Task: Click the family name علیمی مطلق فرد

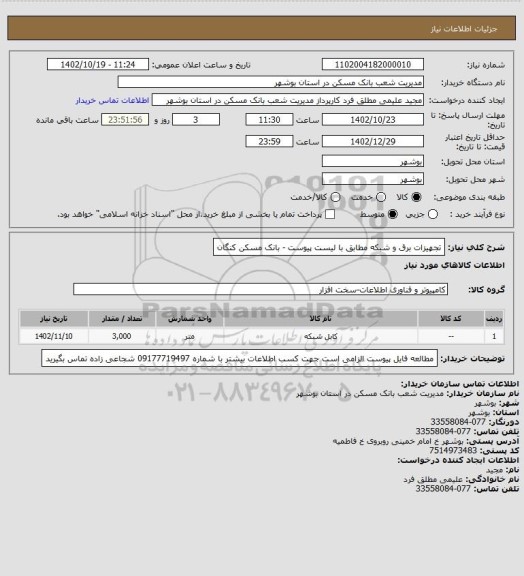Action: (x=433, y=479)
